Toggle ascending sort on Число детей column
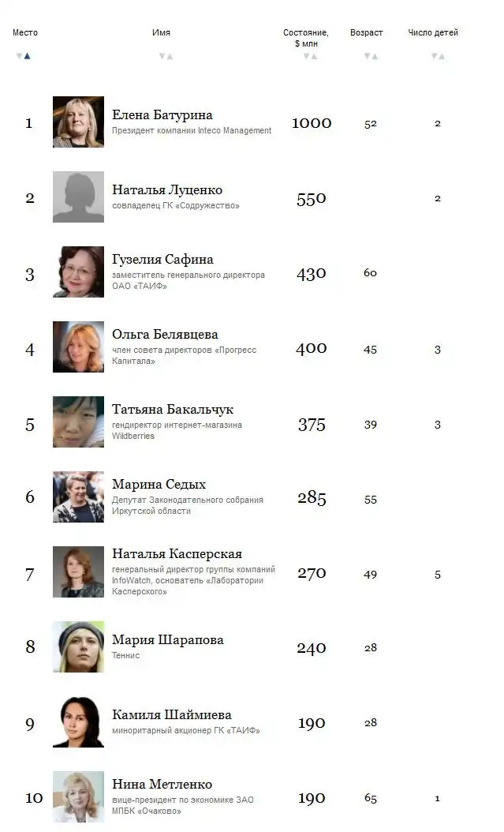This screenshot has height=832, width=504. point(442,55)
